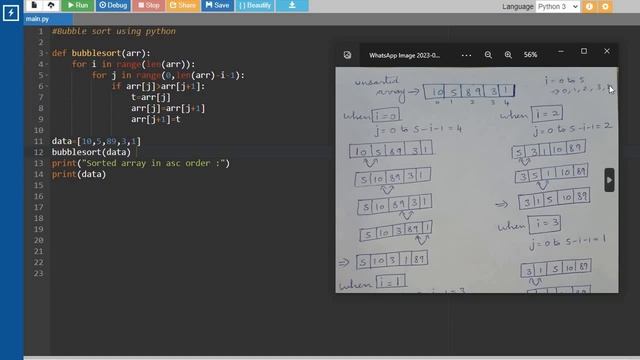
Task: Click the 't=arr[j]' line 7
Action: [151, 97]
